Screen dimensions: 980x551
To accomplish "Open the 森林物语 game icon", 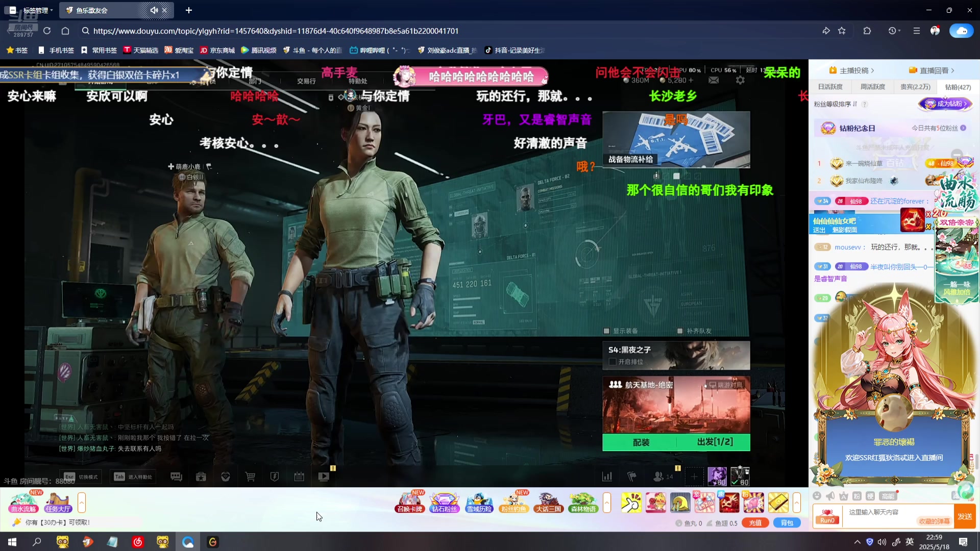I will click(583, 502).
